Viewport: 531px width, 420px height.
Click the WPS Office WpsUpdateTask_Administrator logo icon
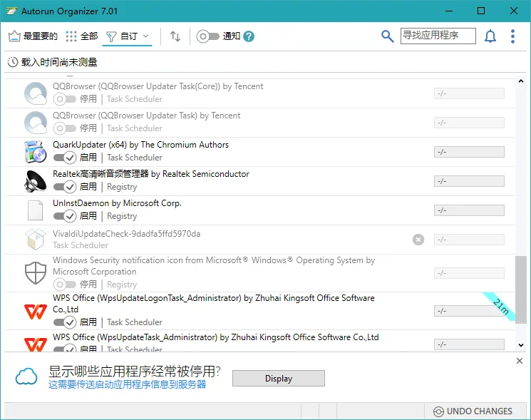pos(36,344)
